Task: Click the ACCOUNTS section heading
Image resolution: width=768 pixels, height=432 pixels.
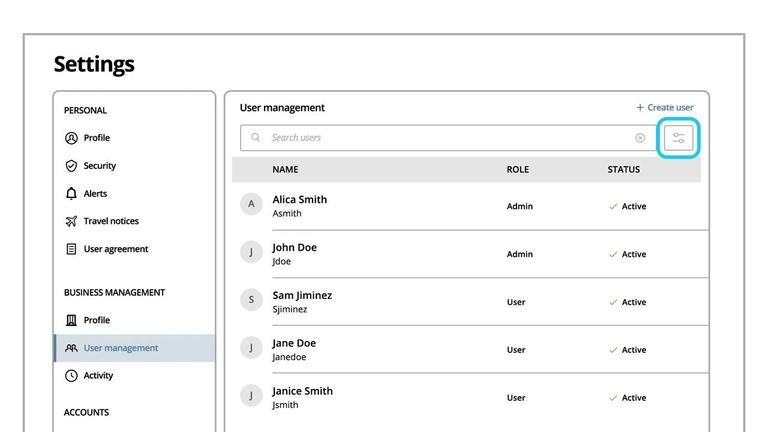Action: pyautogui.click(x=86, y=412)
